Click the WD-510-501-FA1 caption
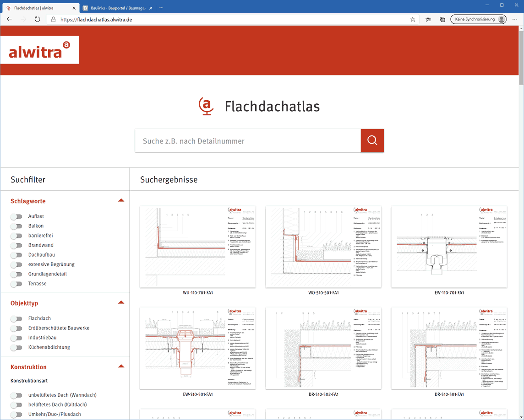The image size is (524, 420). (323, 293)
